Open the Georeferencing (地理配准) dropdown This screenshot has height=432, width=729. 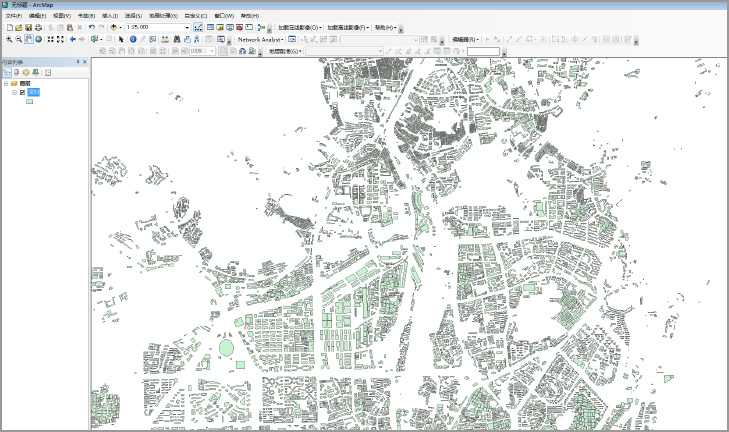(x=285, y=51)
